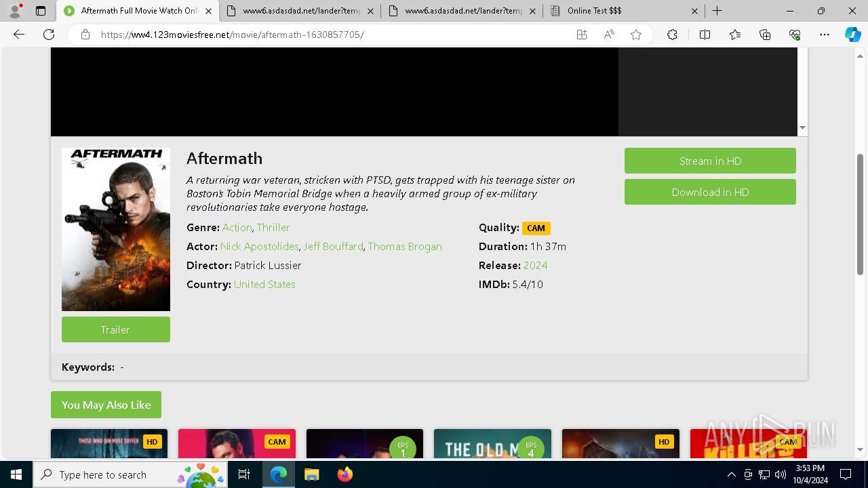Open Collections icon
Viewport: 868px width, 488px height.
pos(765,35)
